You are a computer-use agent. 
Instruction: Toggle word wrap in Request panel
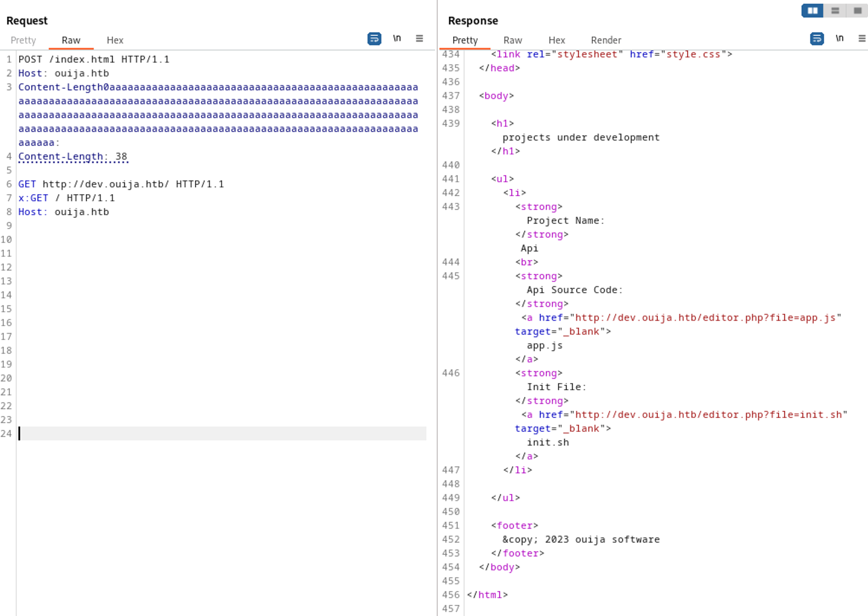click(374, 39)
